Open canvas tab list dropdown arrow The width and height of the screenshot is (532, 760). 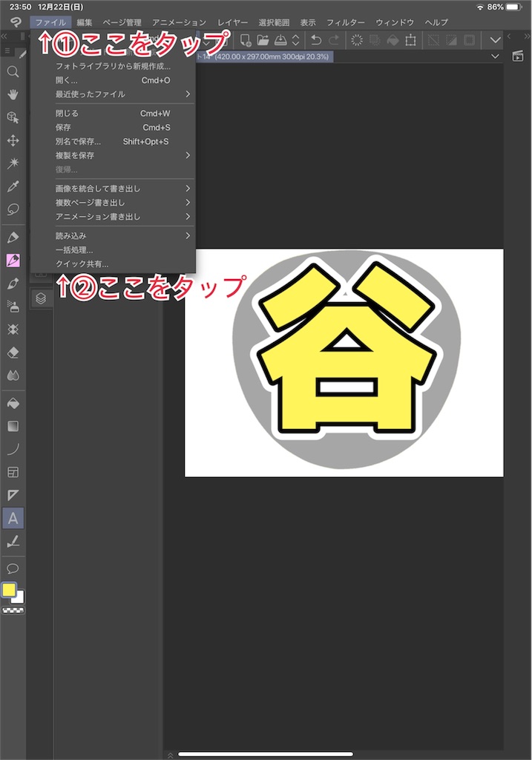click(495, 56)
